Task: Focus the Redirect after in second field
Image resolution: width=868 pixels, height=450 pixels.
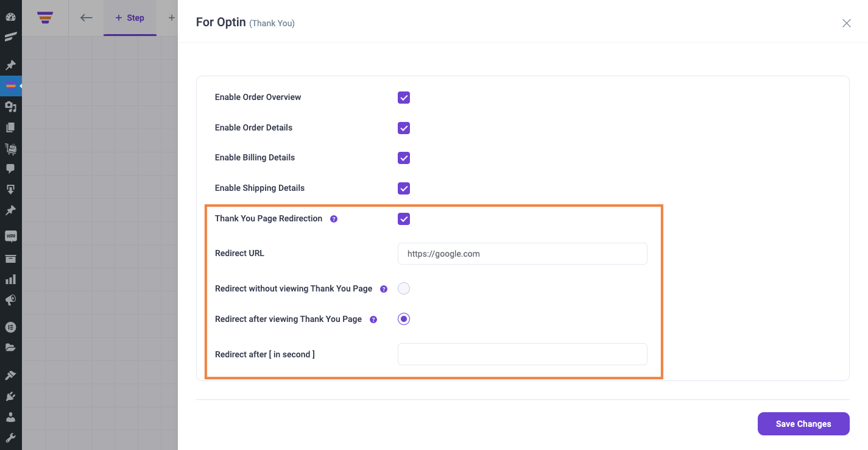Action: pyautogui.click(x=523, y=354)
